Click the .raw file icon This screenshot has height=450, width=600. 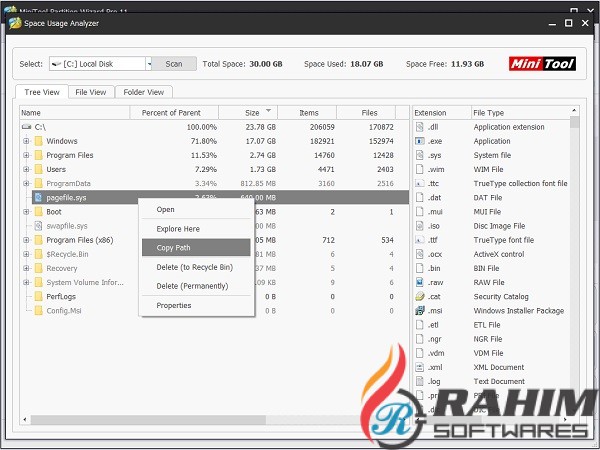pyautogui.click(x=420, y=282)
